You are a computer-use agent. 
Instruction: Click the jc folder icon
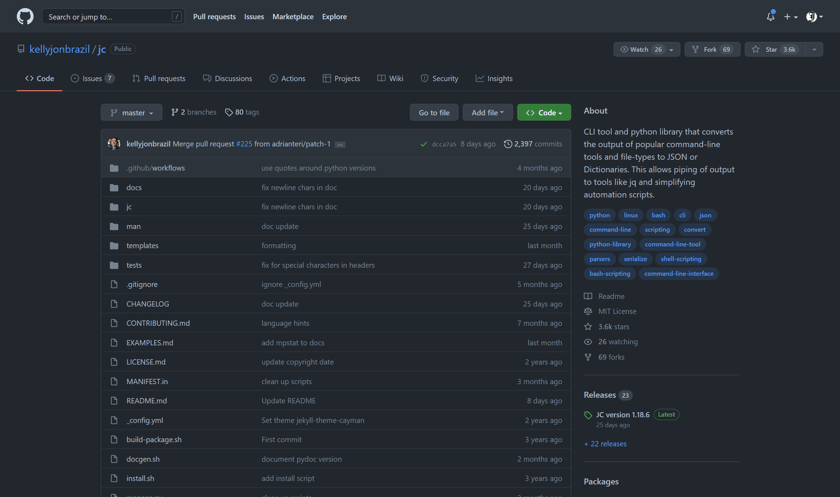coord(114,207)
